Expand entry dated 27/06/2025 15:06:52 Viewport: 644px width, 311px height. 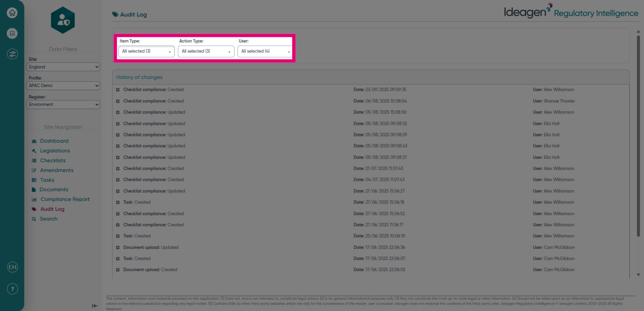pos(118,214)
